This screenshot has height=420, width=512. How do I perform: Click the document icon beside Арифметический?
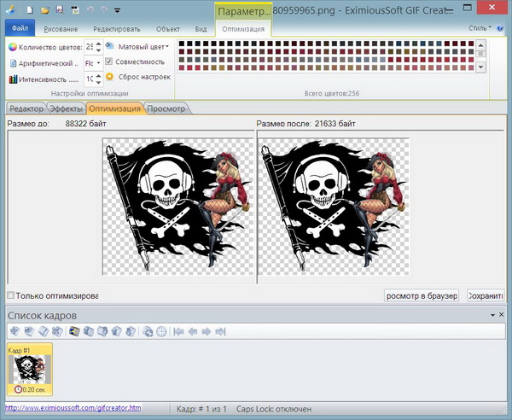coord(13,63)
